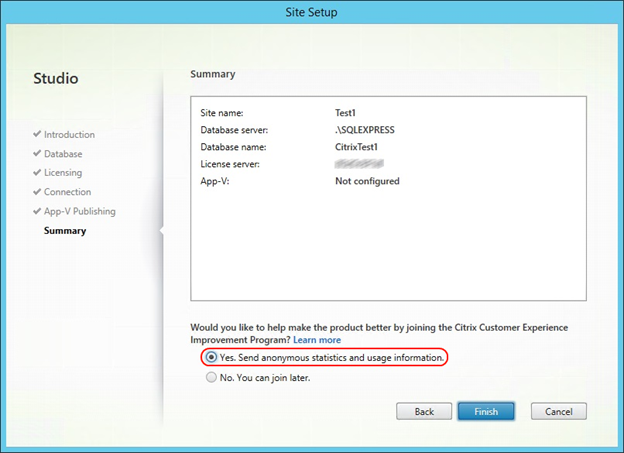Image resolution: width=624 pixels, height=453 pixels.
Task: Cancel the Site Setup wizard
Action: 558,411
